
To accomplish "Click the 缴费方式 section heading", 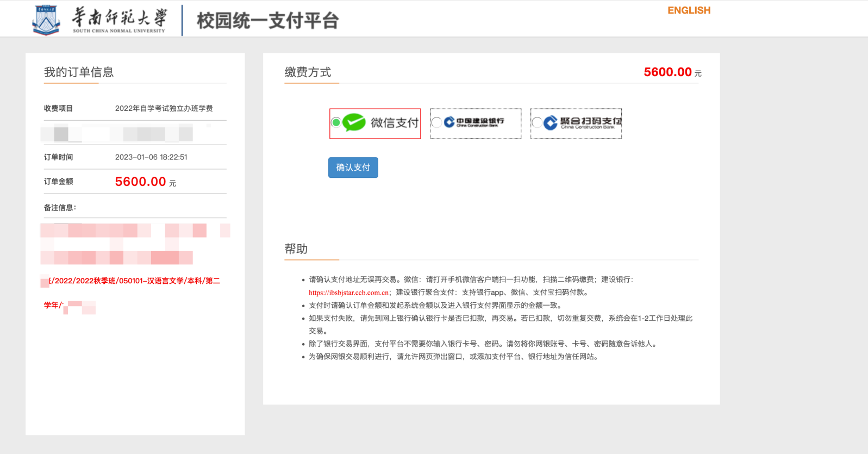I will pos(308,72).
